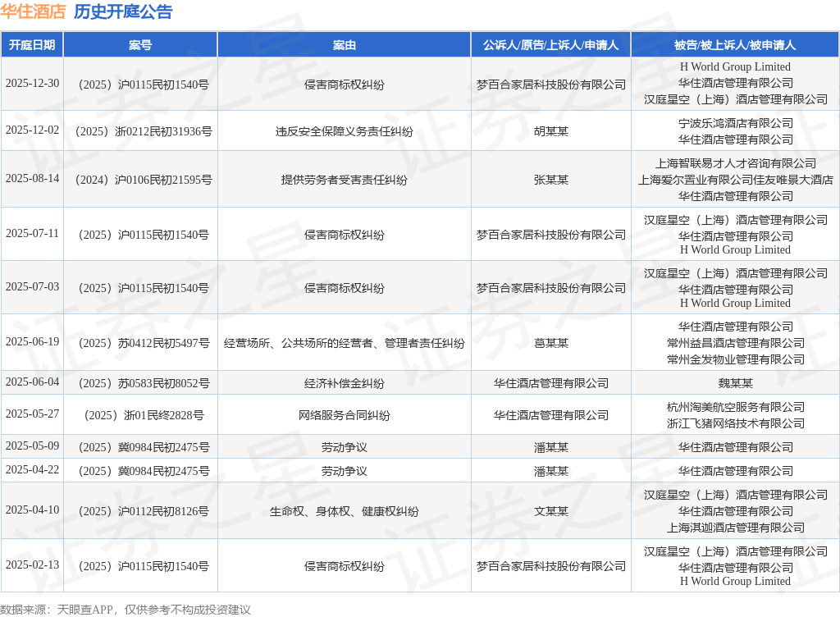
Task: Click defendant 杭州淘美航空服务有限公司
Action: coord(736,408)
